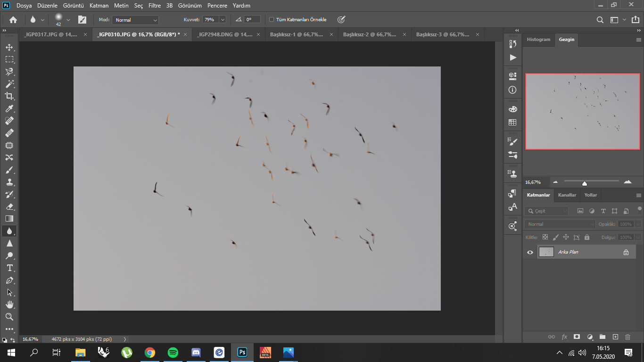Viewport: 644px width, 362px height.
Task: Select the Clone Stamp tool
Action: coord(9,182)
